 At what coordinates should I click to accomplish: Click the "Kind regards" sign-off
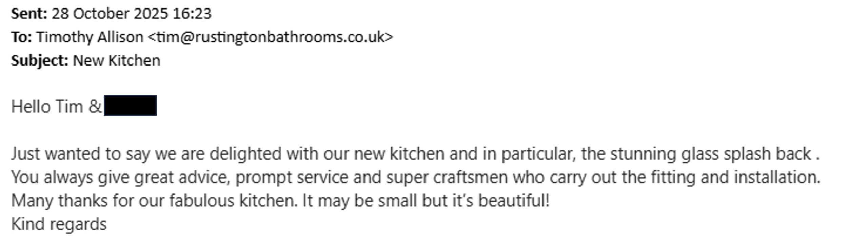(x=59, y=224)
